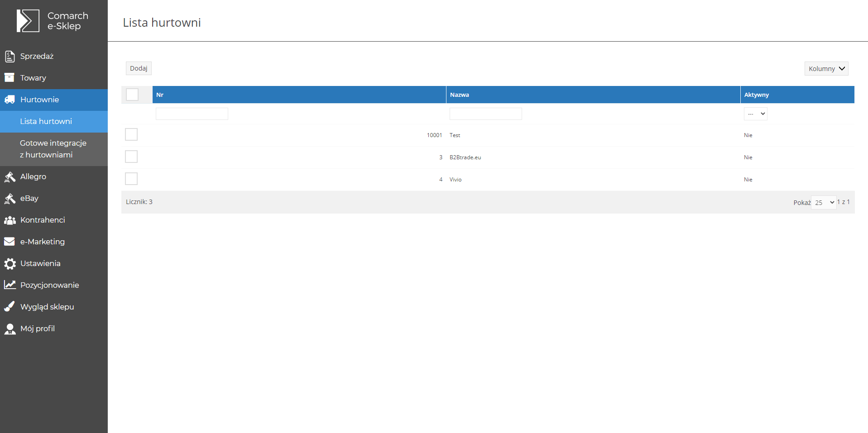The height and width of the screenshot is (433, 868).
Task: Click the Vivio wholesaler name
Action: [456, 180]
